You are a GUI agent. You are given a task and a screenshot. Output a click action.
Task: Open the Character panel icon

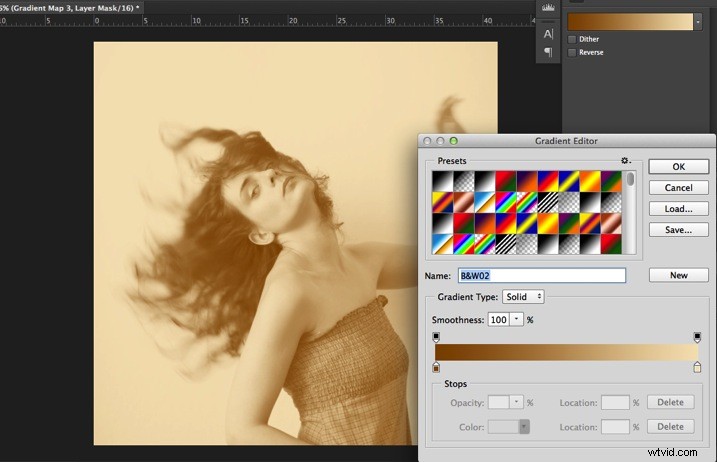[x=548, y=34]
